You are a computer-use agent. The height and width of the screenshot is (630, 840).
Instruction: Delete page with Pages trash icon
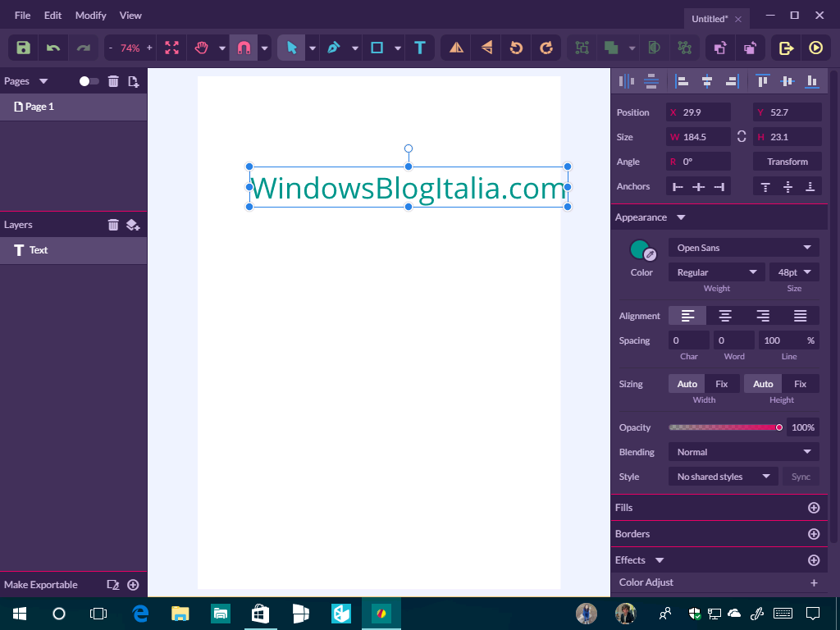(x=113, y=81)
